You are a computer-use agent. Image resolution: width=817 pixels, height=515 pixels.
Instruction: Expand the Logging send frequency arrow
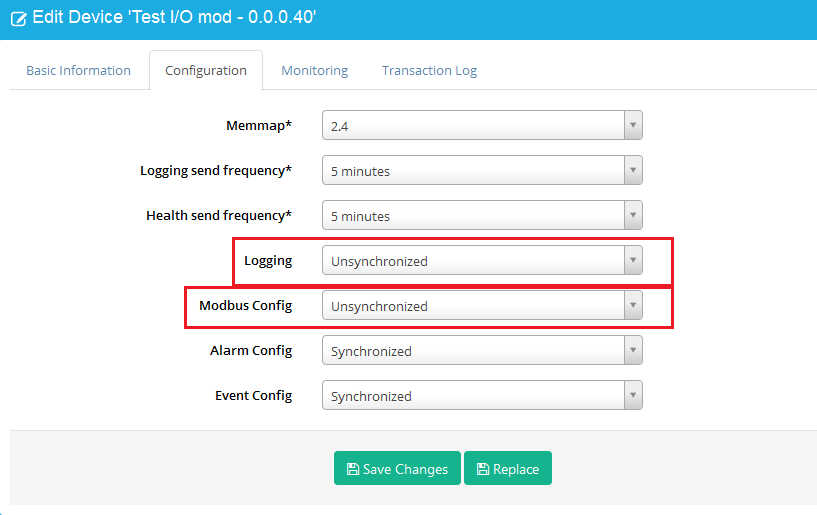(x=633, y=170)
